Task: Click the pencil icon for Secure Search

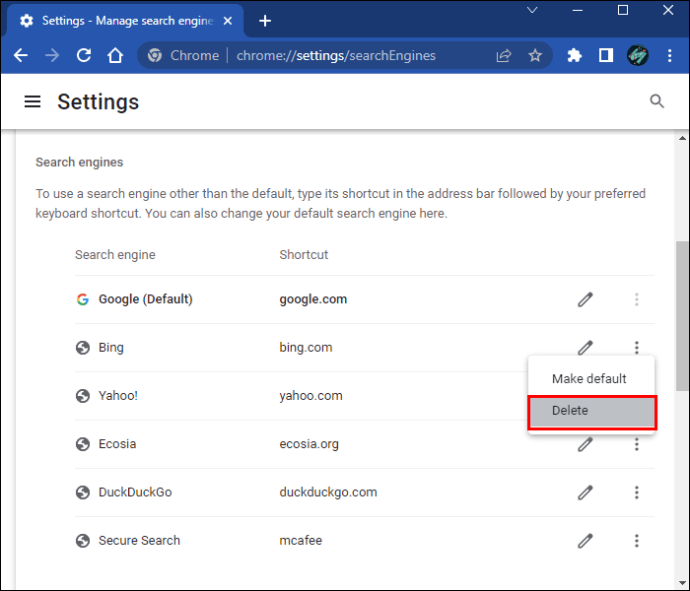Action: [x=585, y=540]
